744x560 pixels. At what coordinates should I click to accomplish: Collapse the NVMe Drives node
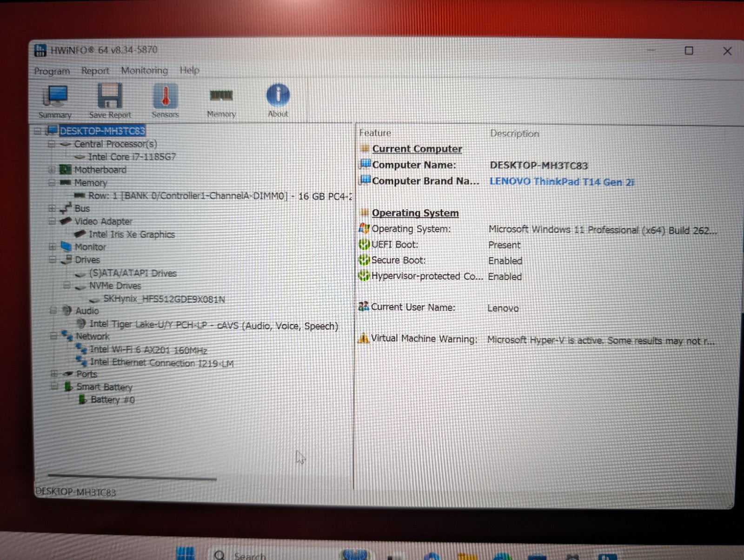pos(67,285)
